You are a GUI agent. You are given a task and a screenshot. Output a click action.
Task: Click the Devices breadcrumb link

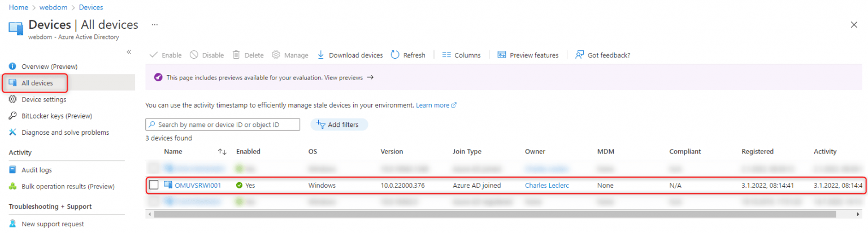91,7
